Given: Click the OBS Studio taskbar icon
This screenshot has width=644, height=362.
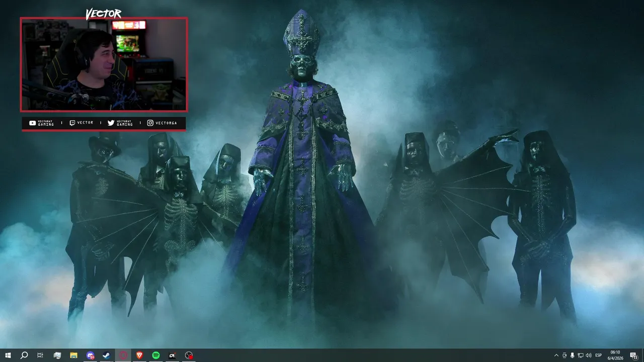Looking at the screenshot, I should pos(189,355).
